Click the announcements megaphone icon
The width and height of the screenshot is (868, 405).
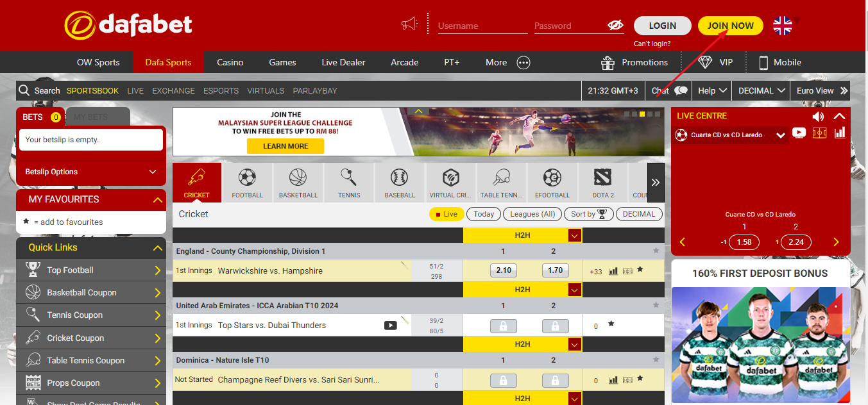point(409,25)
